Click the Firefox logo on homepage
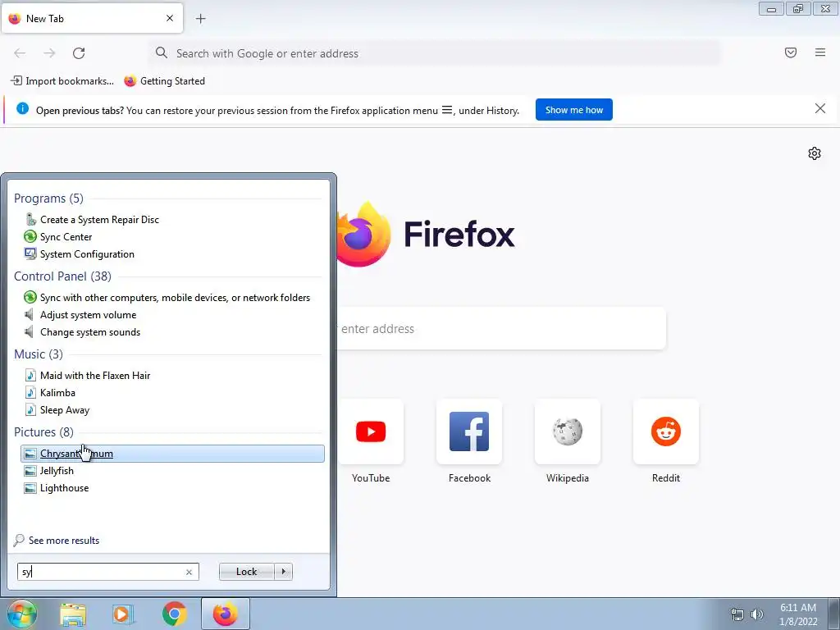 tap(363, 234)
